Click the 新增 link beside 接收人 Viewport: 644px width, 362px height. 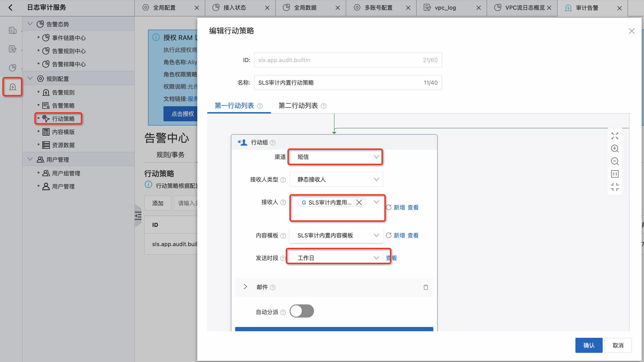(x=399, y=207)
